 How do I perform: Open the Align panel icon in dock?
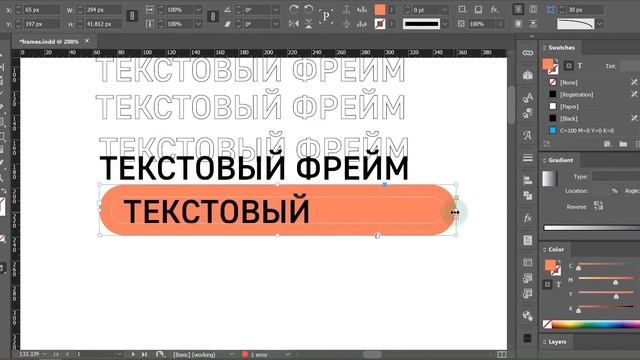point(527,180)
